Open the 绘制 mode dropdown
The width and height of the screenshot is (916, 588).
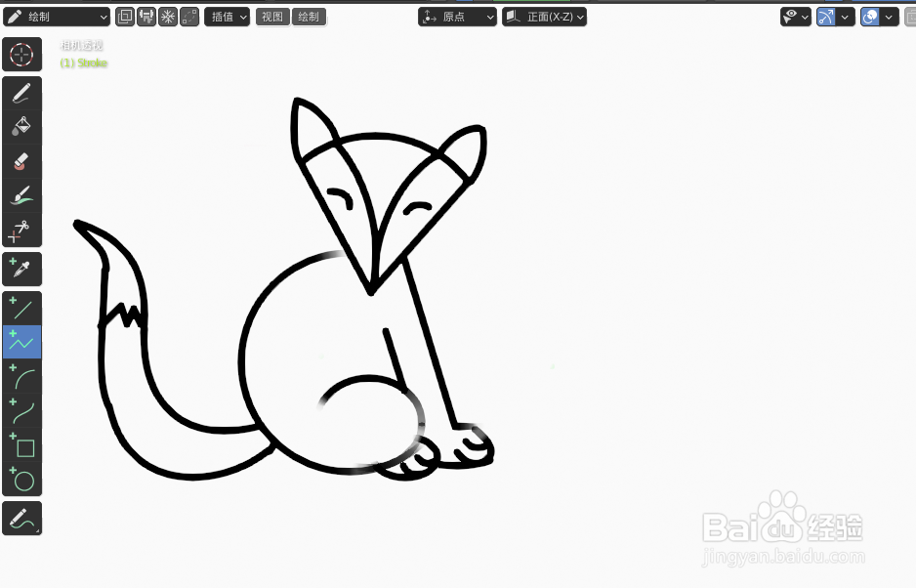(x=56, y=17)
